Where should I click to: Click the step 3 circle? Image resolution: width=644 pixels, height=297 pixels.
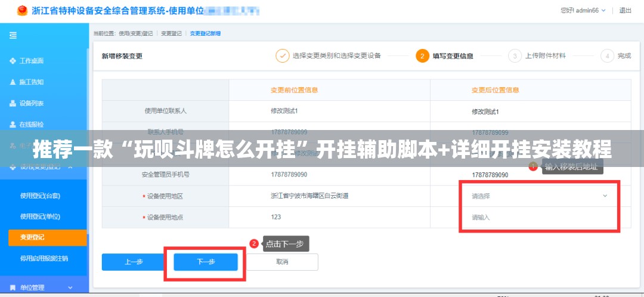coord(515,56)
